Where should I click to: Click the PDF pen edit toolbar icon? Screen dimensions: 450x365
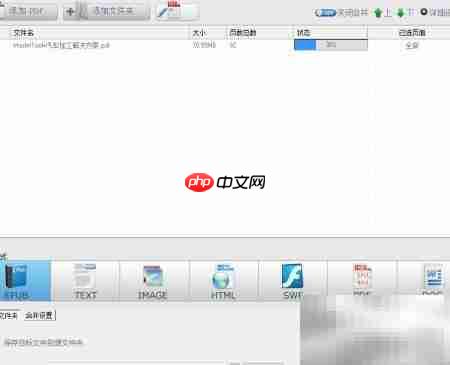(x=177, y=11)
